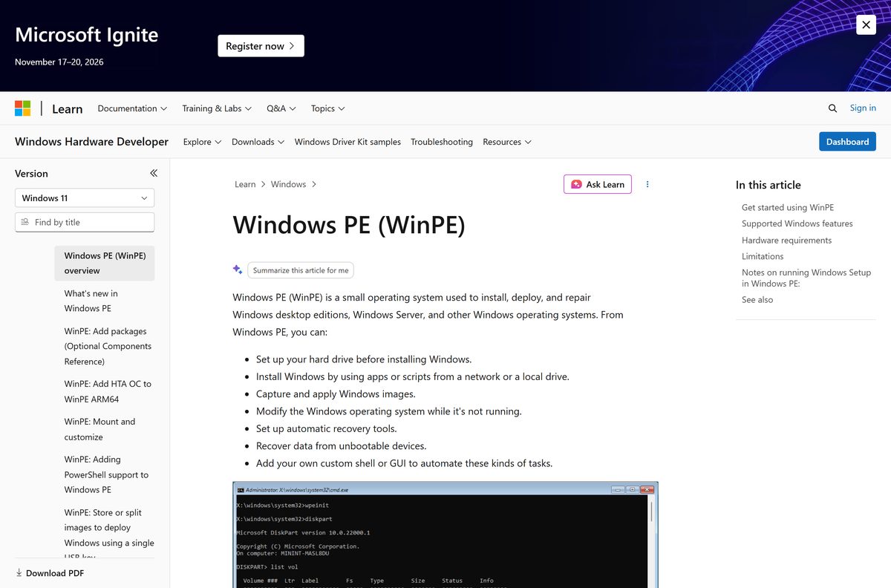Screen dimensions: 891x588
Task: Open WinPE: Adding PowerShell support
Action: [x=105, y=474]
